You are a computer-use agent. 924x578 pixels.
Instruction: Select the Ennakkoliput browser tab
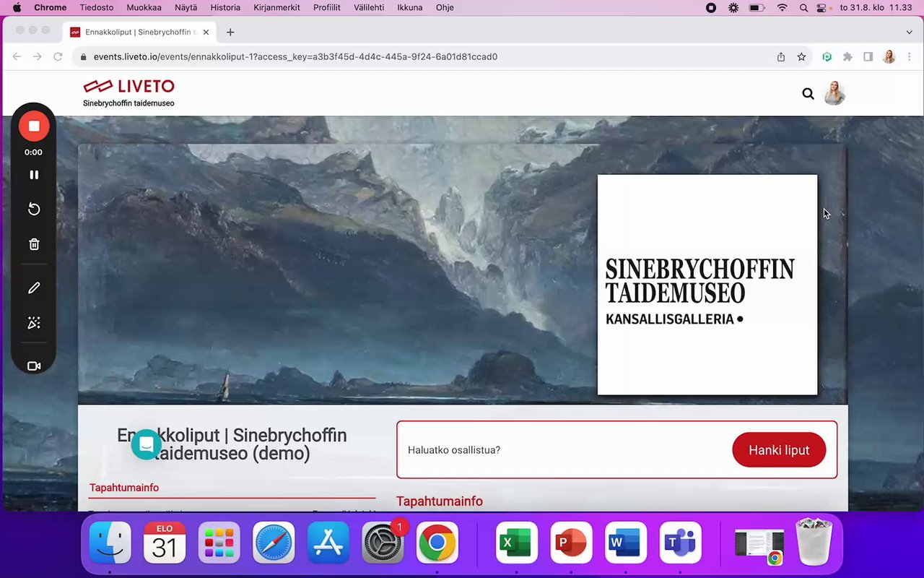[140, 32]
